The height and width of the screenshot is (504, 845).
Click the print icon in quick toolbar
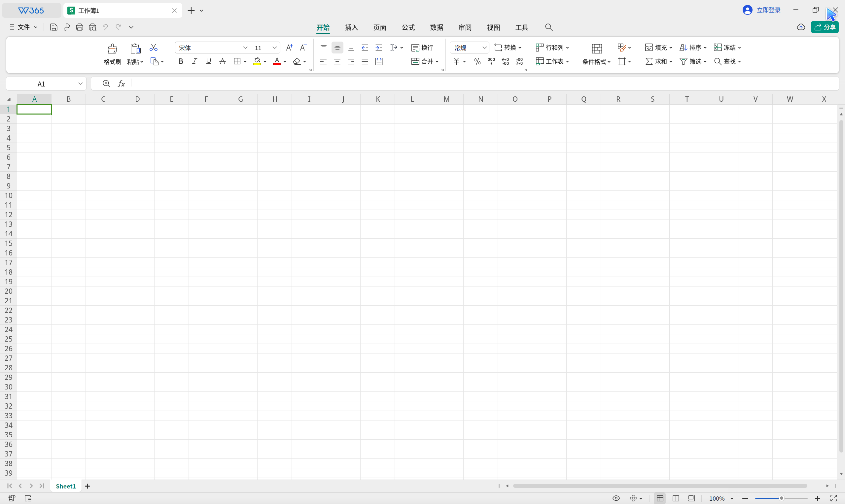coord(80,27)
